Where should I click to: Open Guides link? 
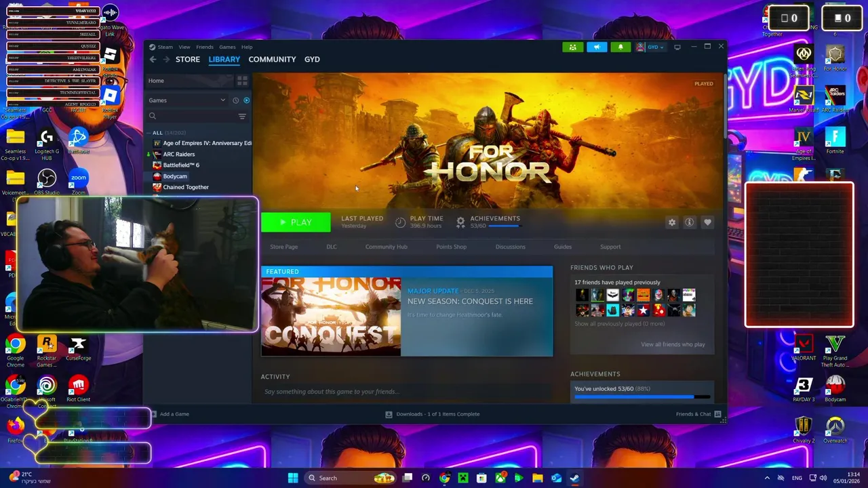[563, 247]
